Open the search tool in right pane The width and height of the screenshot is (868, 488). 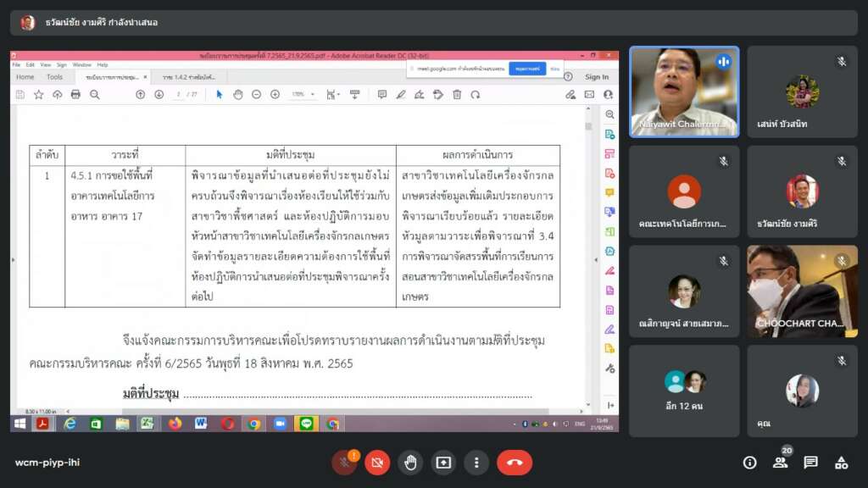[609, 114]
